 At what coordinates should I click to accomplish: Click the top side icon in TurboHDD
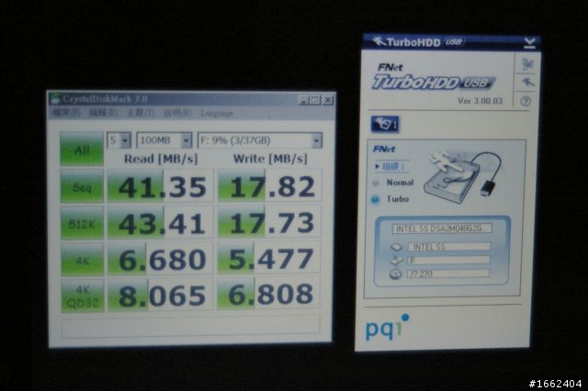[x=526, y=64]
